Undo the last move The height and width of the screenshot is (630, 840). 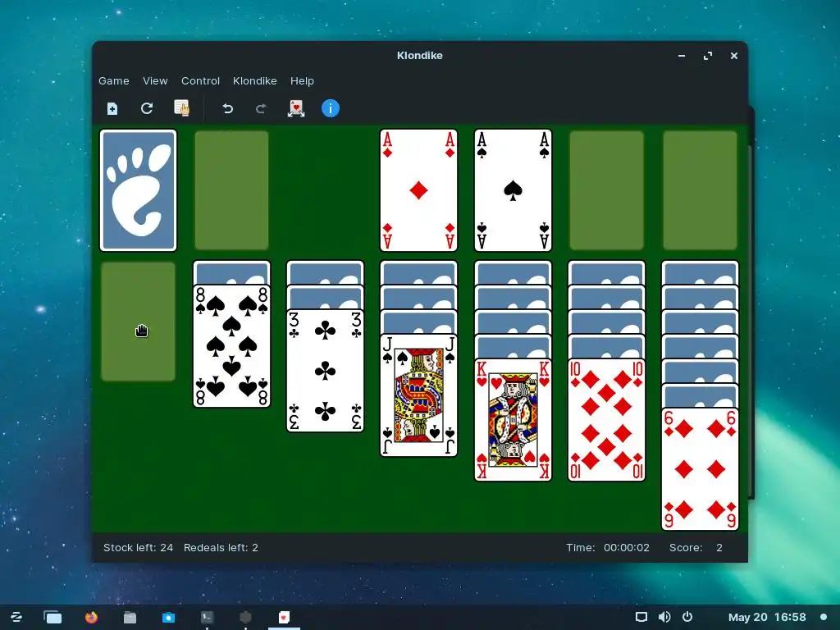pos(228,109)
